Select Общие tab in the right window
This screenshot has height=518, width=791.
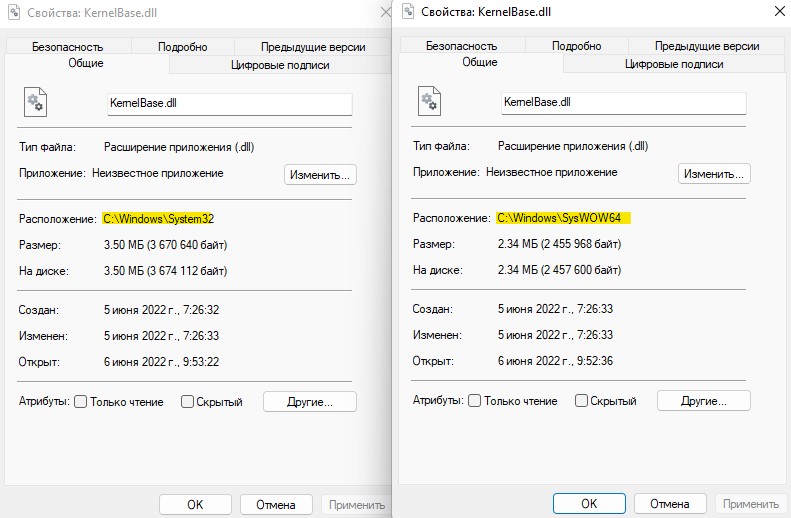click(x=480, y=62)
